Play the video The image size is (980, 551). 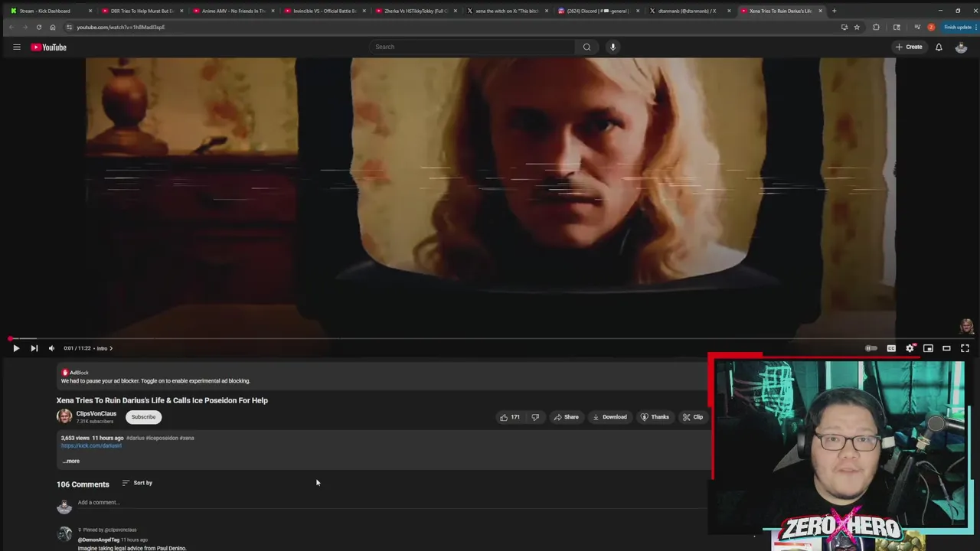(16, 348)
